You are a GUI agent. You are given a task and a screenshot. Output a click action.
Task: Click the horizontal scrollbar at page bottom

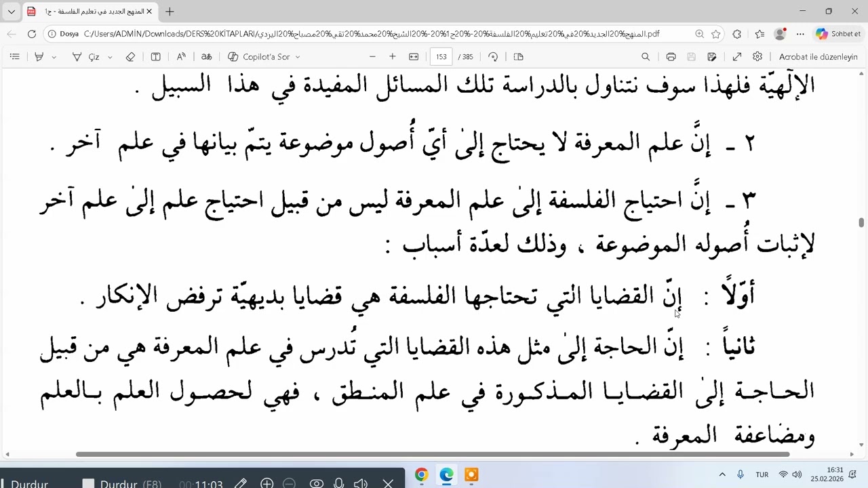tap(433, 454)
